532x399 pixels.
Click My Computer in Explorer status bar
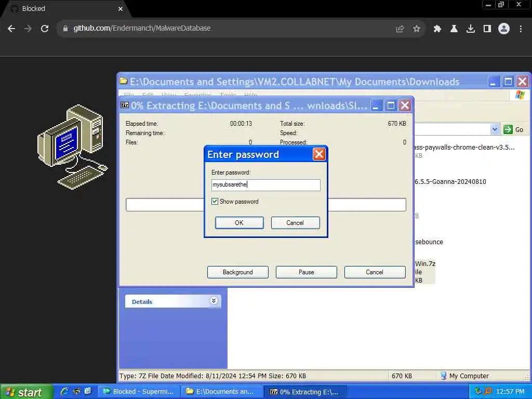(465, 376)
